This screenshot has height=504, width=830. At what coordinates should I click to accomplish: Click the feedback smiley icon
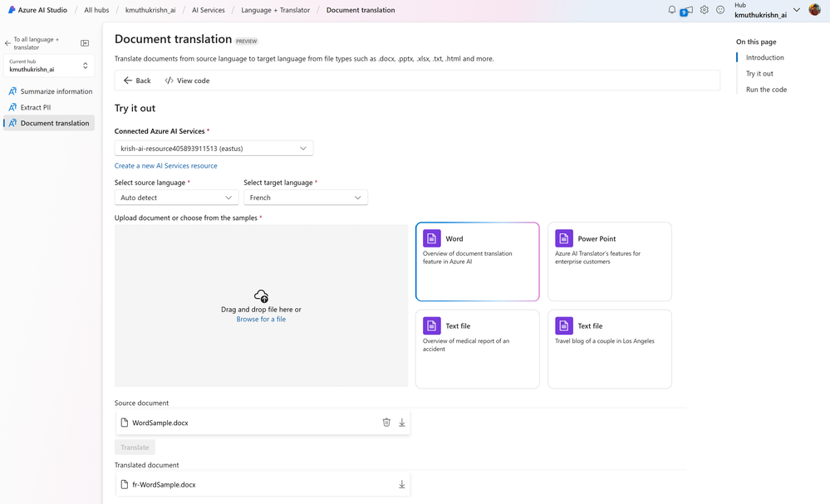coord(720,9)
